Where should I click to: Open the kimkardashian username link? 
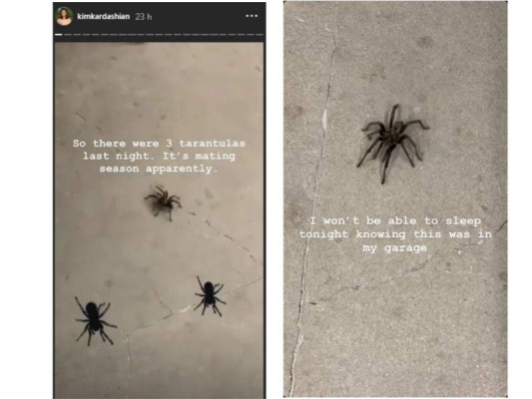click(x=104, y=16)
